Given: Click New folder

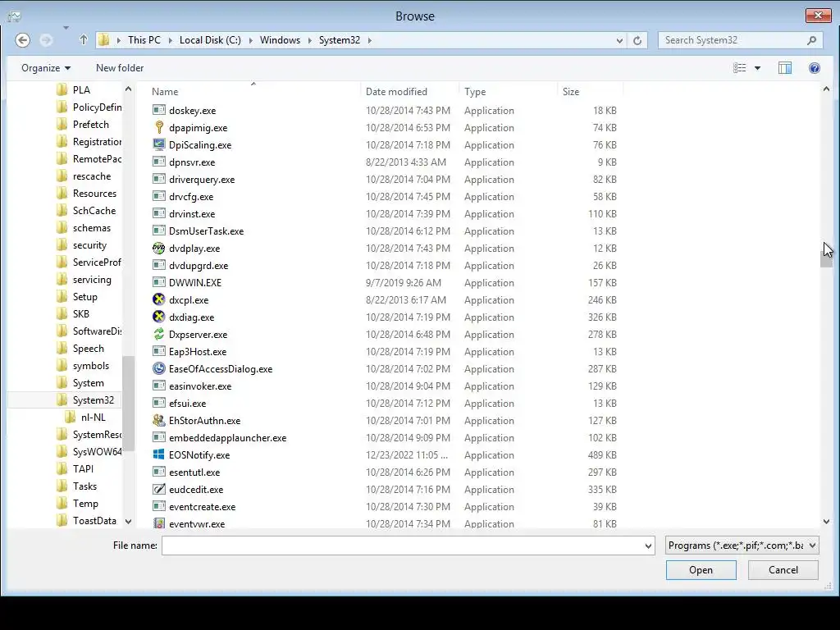Looking at the screenshot, I should [120, 68].
